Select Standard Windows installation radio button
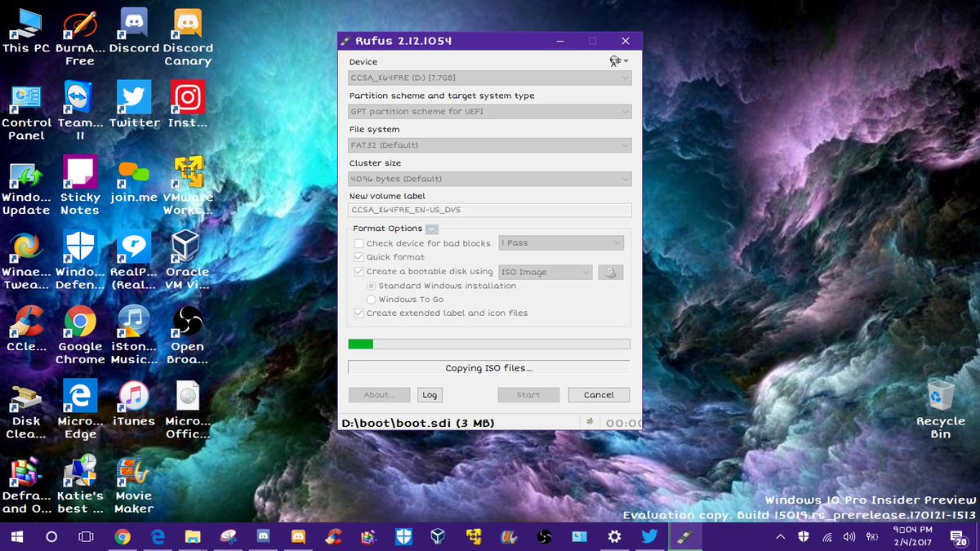980x551 pixels. [x=372, y=286]
